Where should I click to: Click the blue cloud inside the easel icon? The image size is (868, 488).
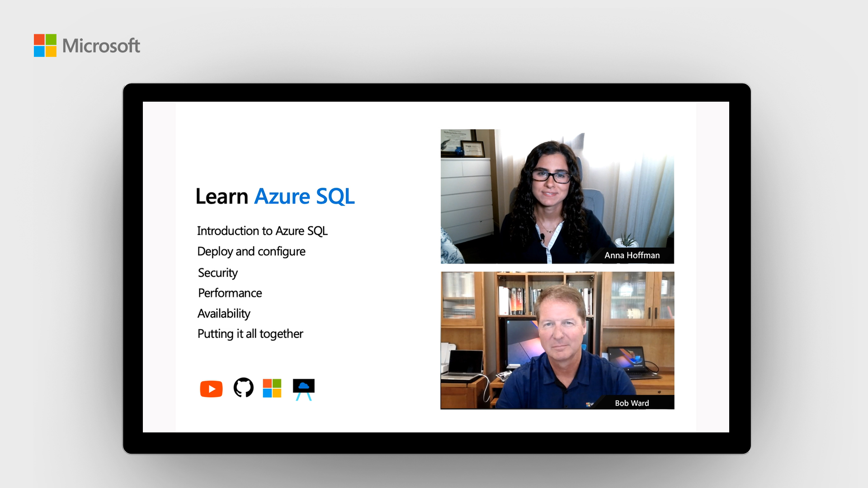pos(303,385)
